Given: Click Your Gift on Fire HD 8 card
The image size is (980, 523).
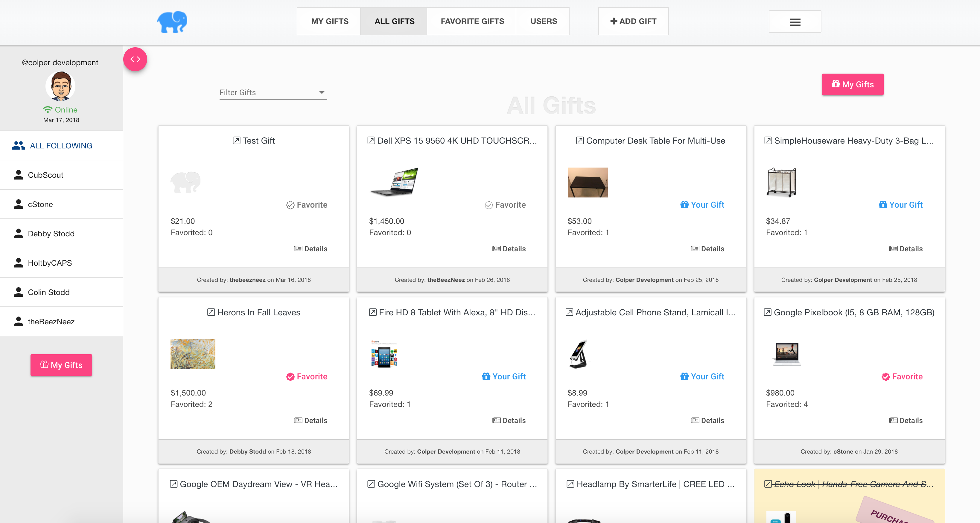Looking at the screenshot, I should point(504,376).
